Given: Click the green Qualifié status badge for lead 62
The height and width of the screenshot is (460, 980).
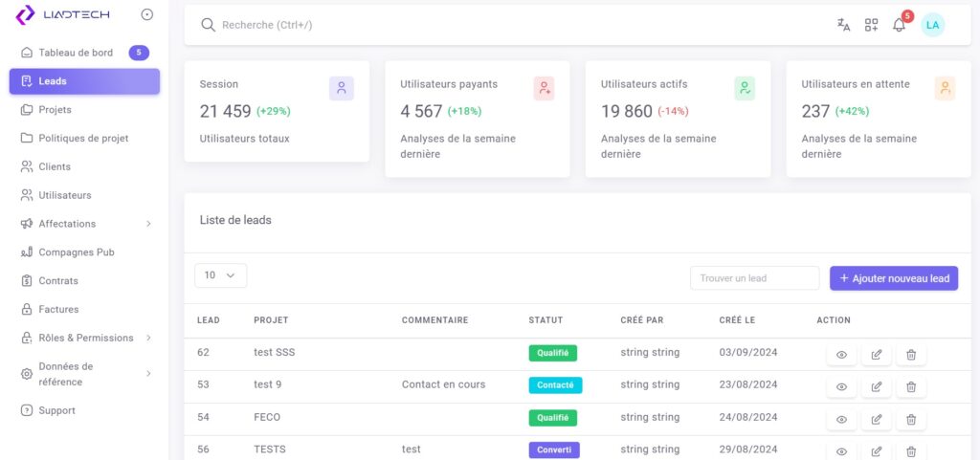Looking at the screenshot, I should point(552,353).
